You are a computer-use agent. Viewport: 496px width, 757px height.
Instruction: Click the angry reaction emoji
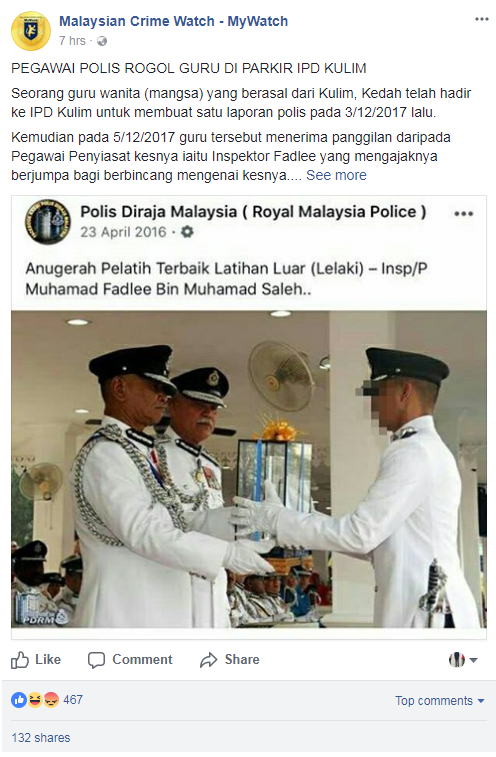point(51,700)
